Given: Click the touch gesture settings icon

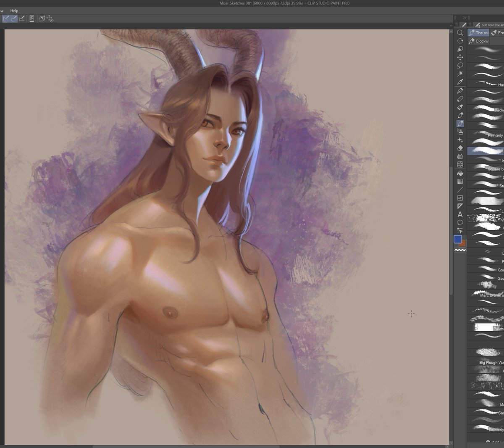Looking at the screenshot, I should point(50,18).
